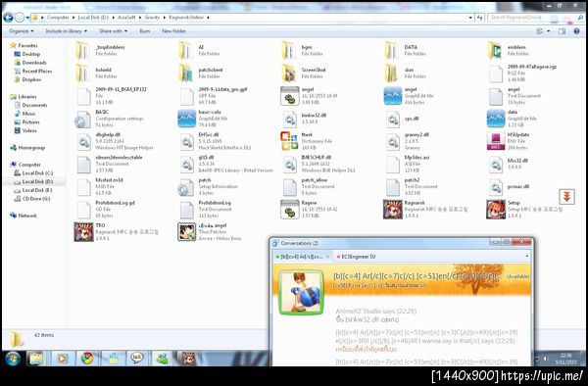Open the Explorer help button

576,31
